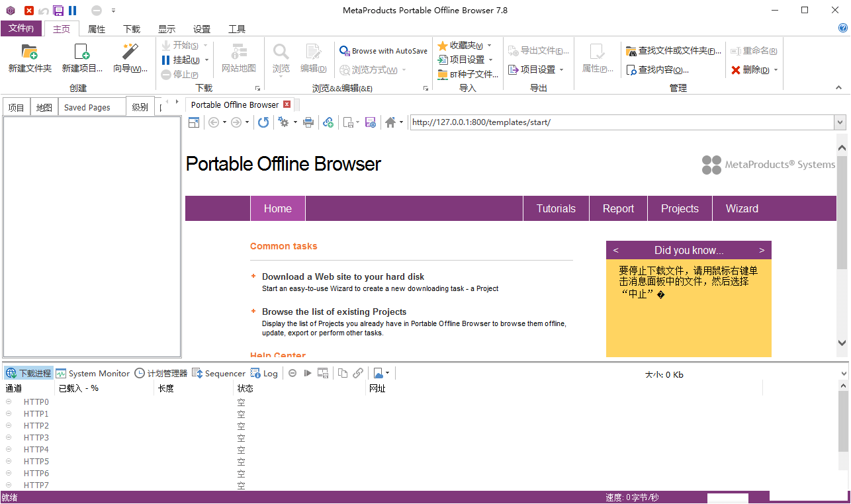Switch to the 显示 ribbon tab
The width and height of the screenshot is (851, 504).
pos(167,29)
